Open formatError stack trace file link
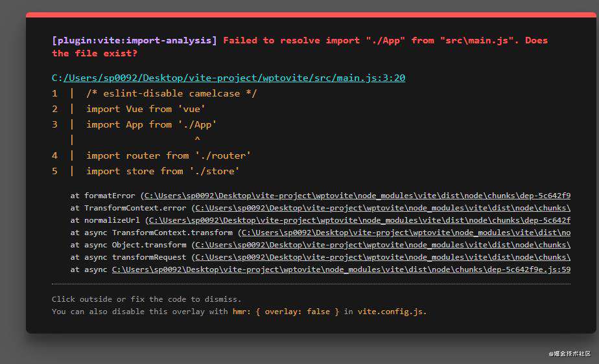 point(357,196)
